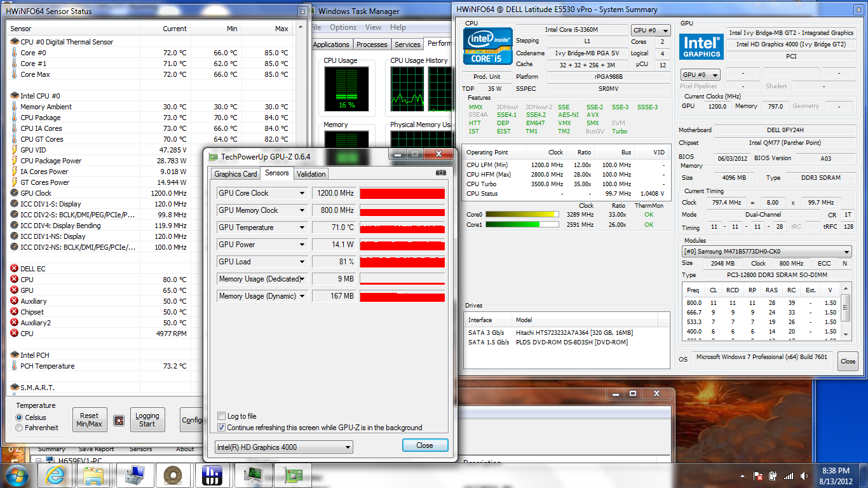Launch Internet Explorer from the taskbar
Screen dimensions: 868x488
[x=55, y=475]
